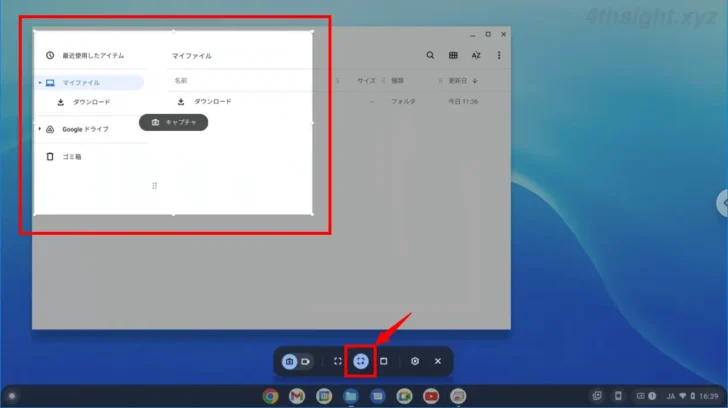Viewport: 728px width, 408px height.
Task: Sort by the 名前 column header
Action: (x=181, y=81)
